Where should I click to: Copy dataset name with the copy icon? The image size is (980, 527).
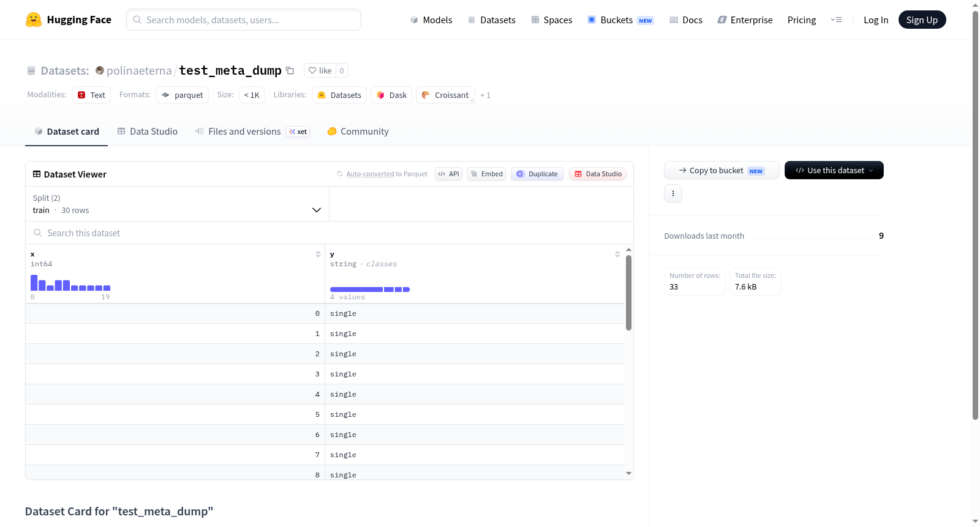290,70
